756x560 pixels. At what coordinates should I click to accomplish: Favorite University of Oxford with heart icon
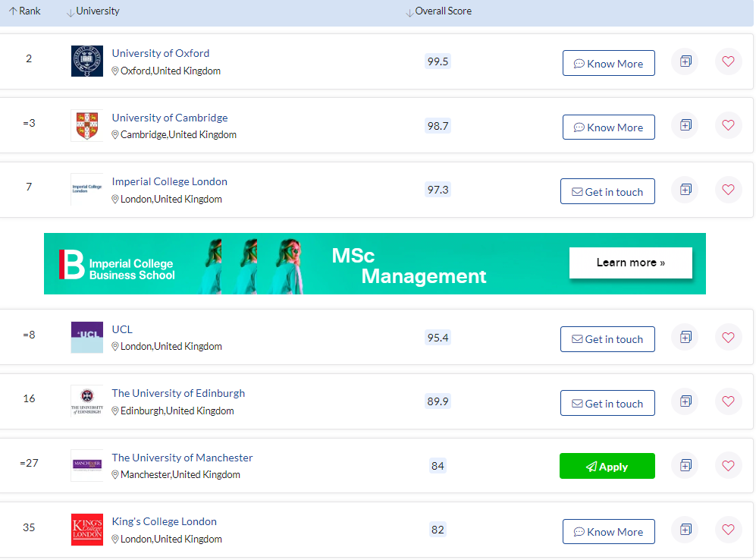pyautogui.click(x=728, y=61)
